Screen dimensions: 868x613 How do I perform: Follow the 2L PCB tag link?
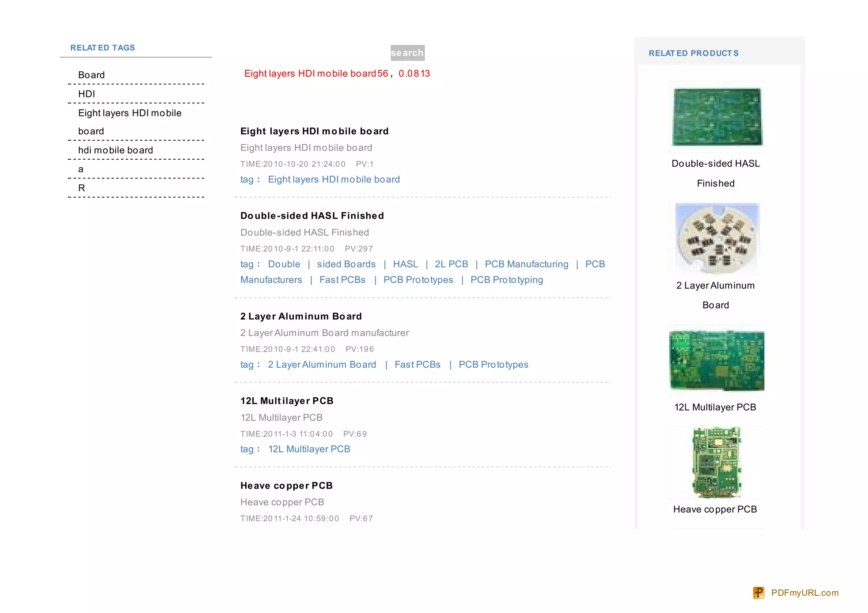point(451,264)
